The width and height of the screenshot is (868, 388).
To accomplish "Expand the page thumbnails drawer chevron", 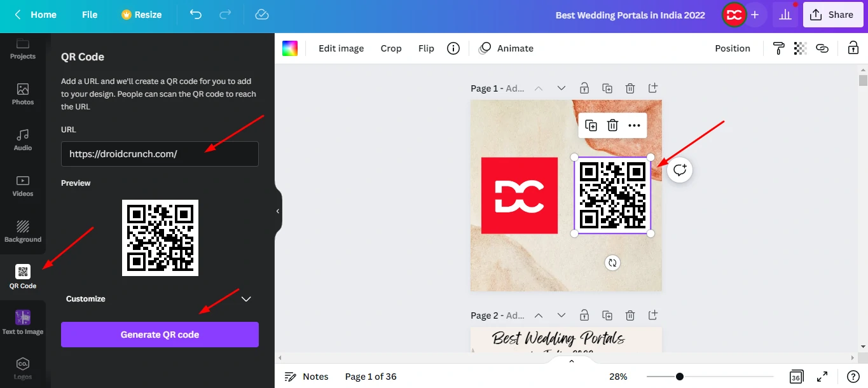I will point(571,361).
